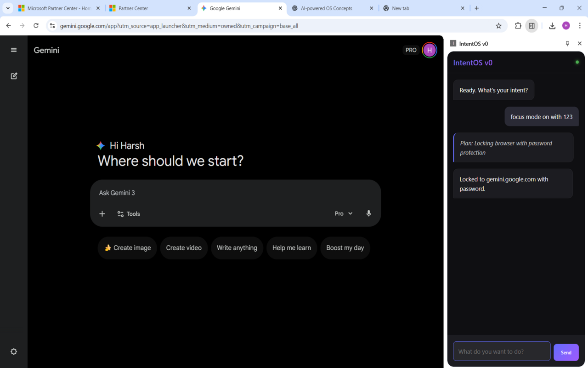Image resolution: width=588 pixels, height=368 pixels.
Task: Expand the Pro model selector dropdown
Action: [x=344, y=213]
